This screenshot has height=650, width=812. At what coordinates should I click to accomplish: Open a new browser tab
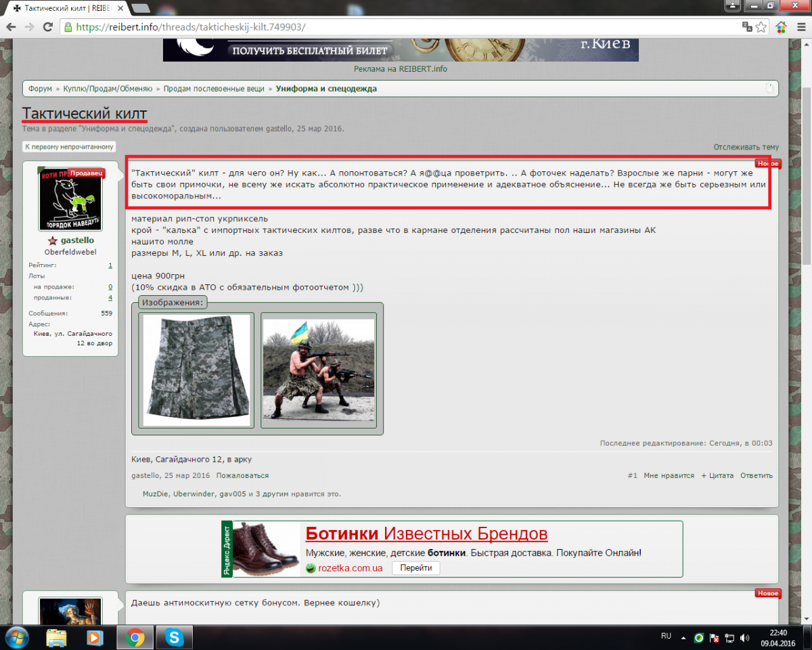[140, 8]
